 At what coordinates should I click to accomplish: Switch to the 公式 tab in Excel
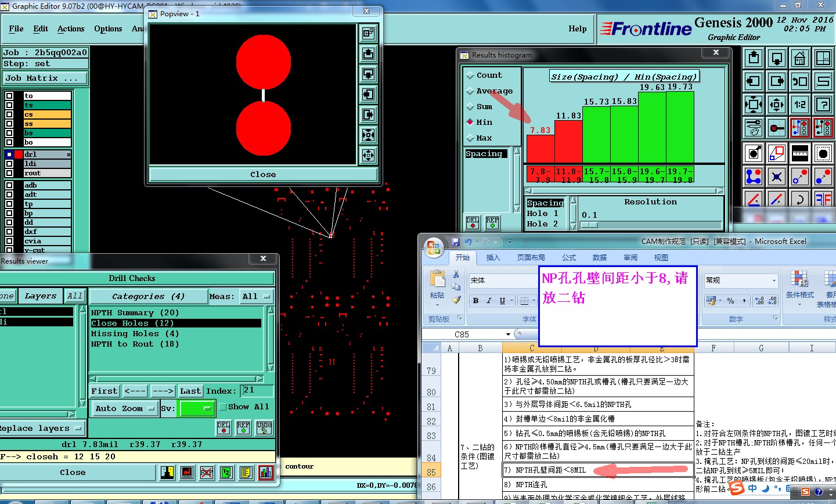pos(569,258)
